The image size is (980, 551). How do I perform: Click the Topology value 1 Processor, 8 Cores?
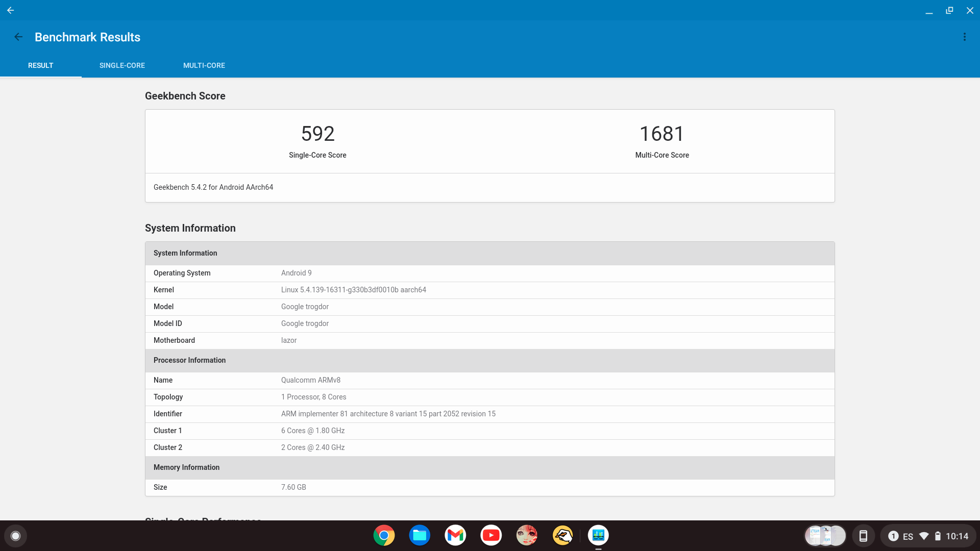(314, 397)
